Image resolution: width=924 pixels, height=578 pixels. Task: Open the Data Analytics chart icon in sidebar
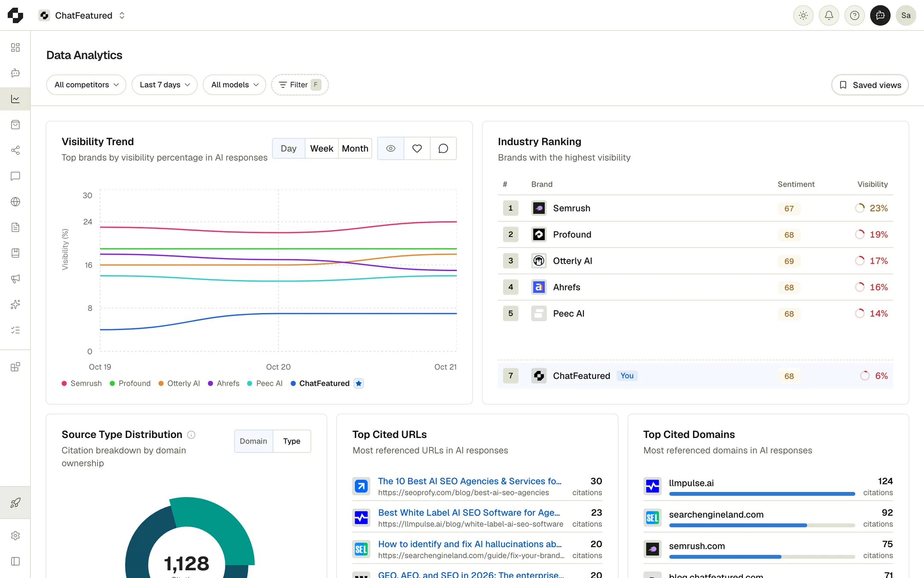click(x=15, y=99)
